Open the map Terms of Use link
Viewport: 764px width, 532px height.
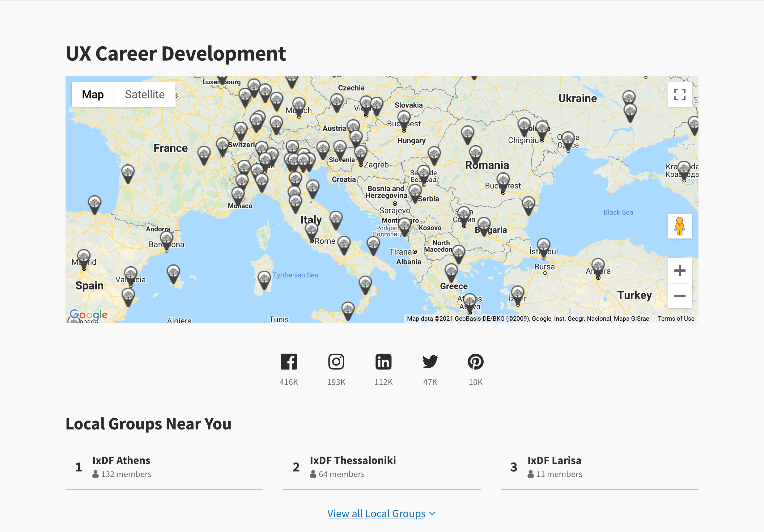click(676, 319)
